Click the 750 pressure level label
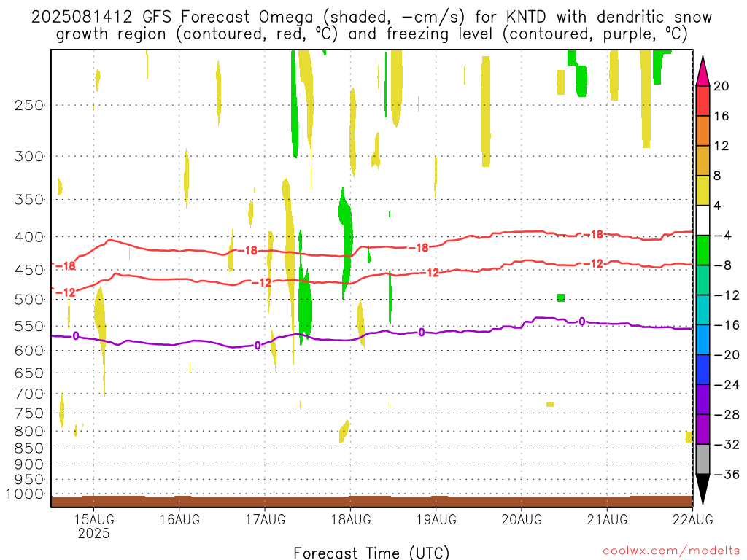747x560 pixels. click(29, 413)
